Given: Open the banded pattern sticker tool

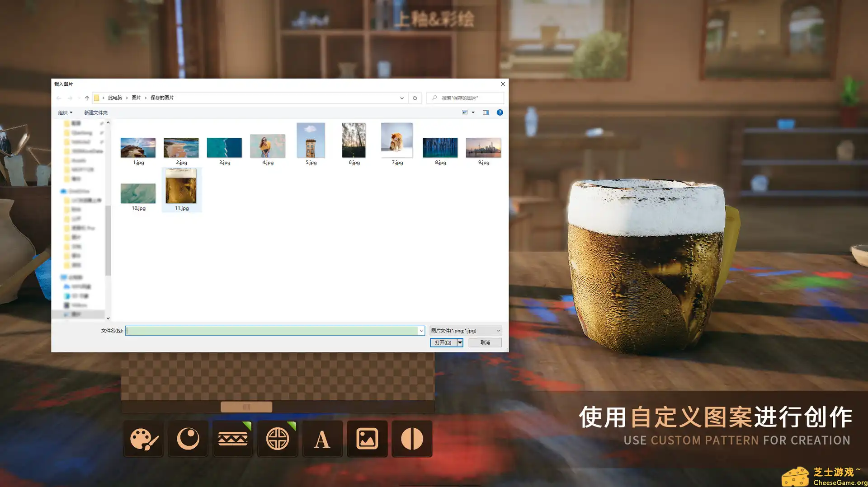Looking at the screenshot, I should (232, 438).
